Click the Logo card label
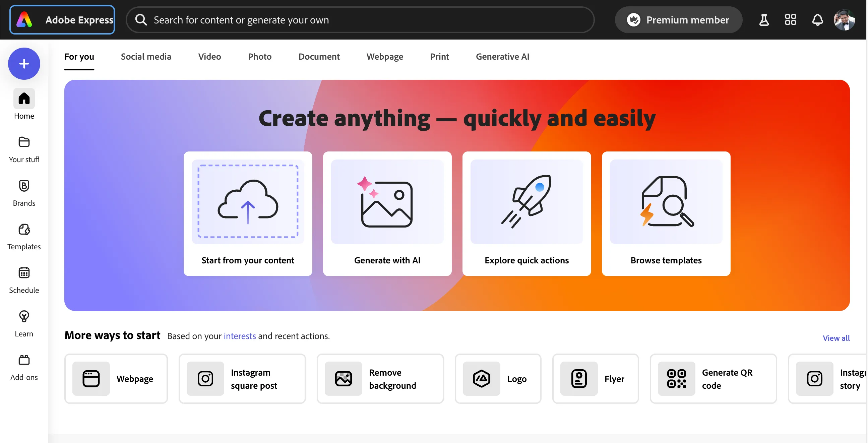Image resolution: width=868 pixels, height=443 pixels. tap(516, 379)
